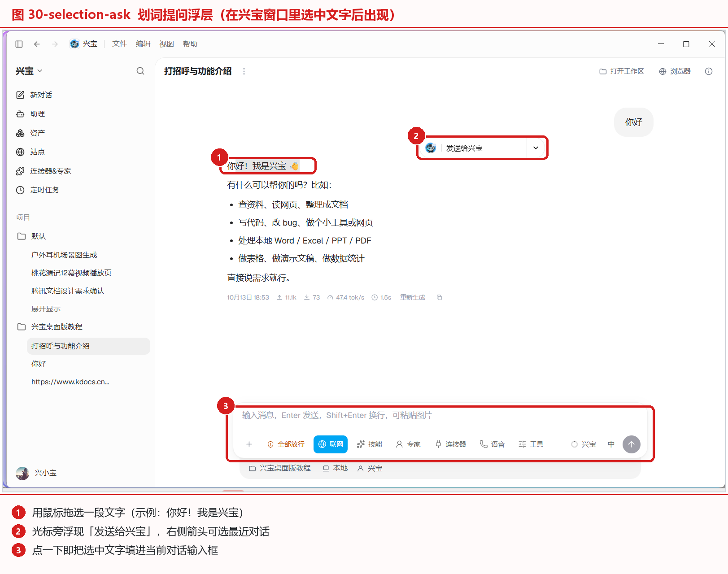Open the three-dot menu beside the conversation title
Screen dimensions: 728x574
point(244,71)
